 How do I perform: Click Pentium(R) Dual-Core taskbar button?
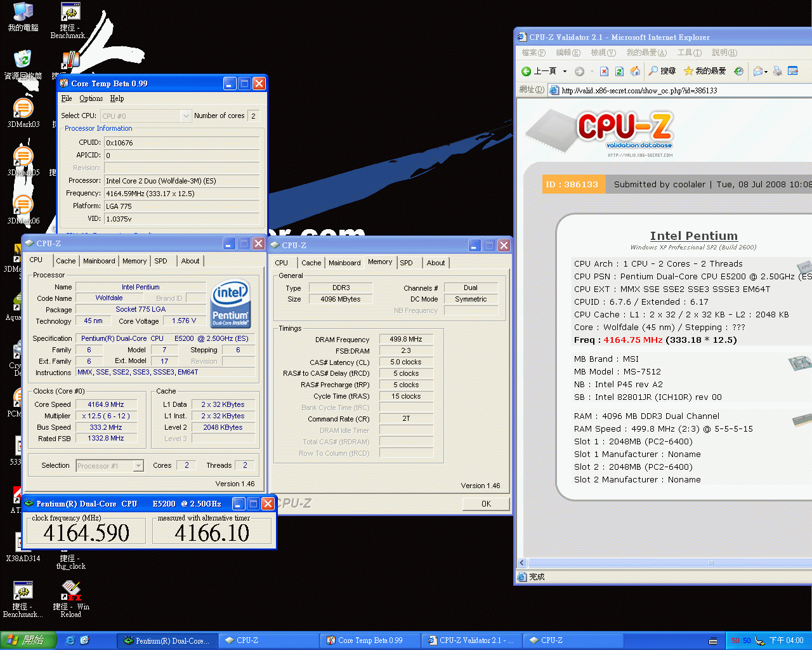coord(167,640)
